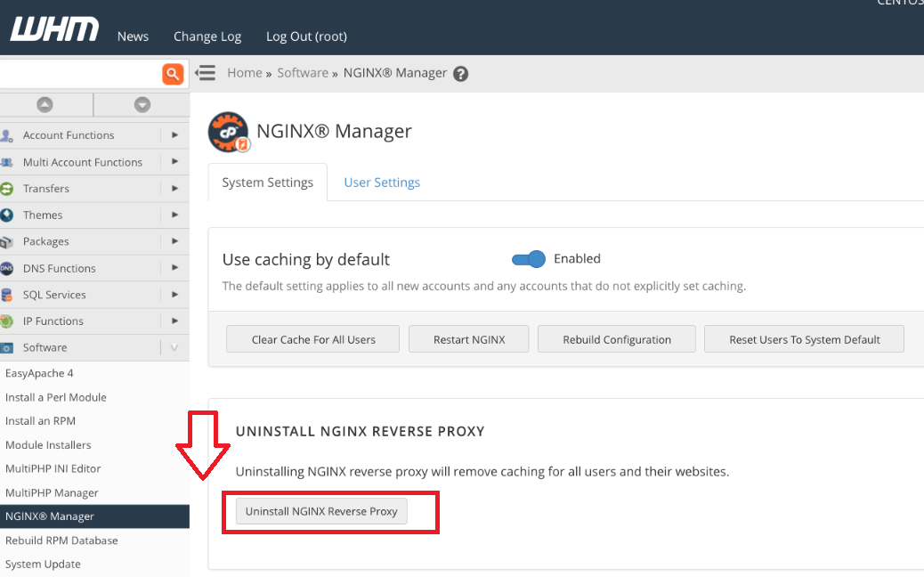The height and width of the screenshot is (577, 924).
Task: Click the DNS Functions sidebar icon
Action: click(x=7, y=268)
